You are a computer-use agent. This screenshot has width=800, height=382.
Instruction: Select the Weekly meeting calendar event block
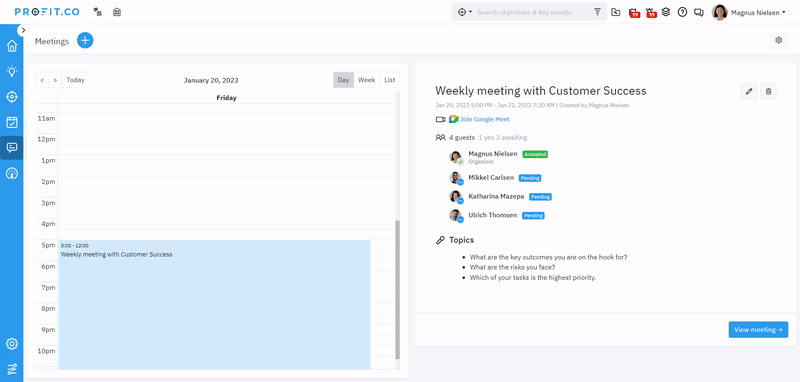coord(214,304)
